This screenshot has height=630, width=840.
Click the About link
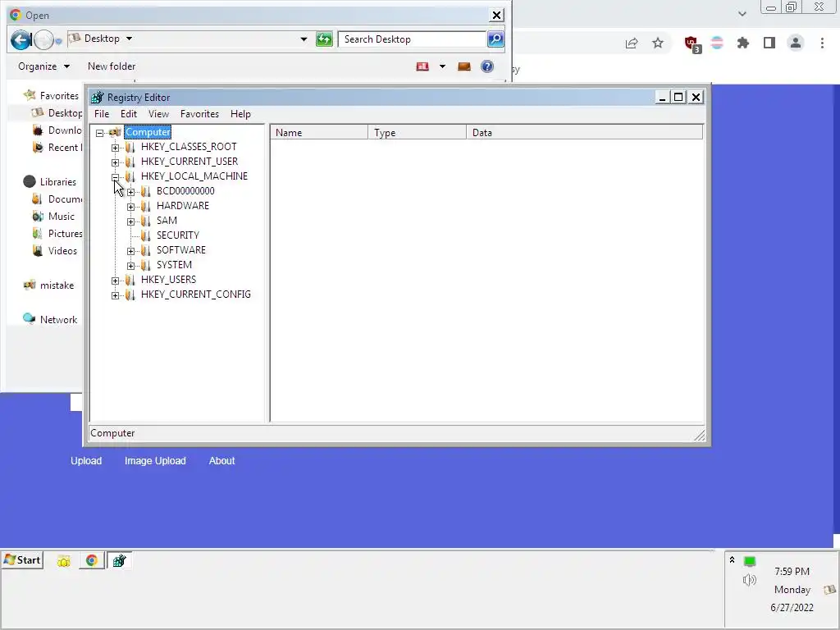coord(221,461)
